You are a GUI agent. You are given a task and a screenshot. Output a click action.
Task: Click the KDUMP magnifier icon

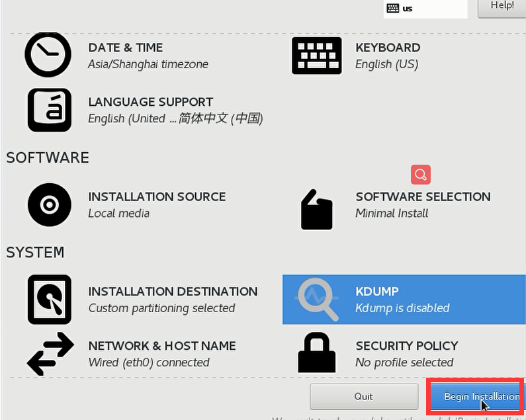click(318, 299)
